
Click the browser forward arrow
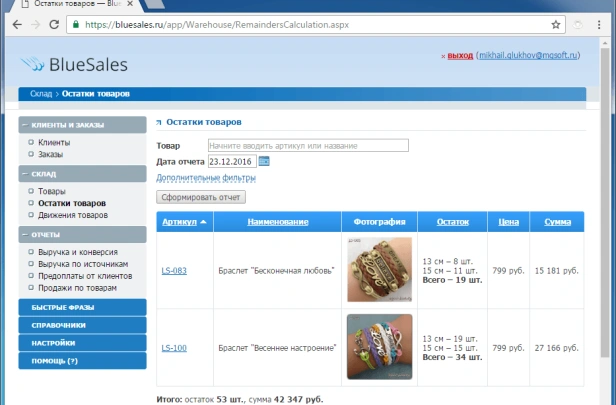click(x=36, y=24)
